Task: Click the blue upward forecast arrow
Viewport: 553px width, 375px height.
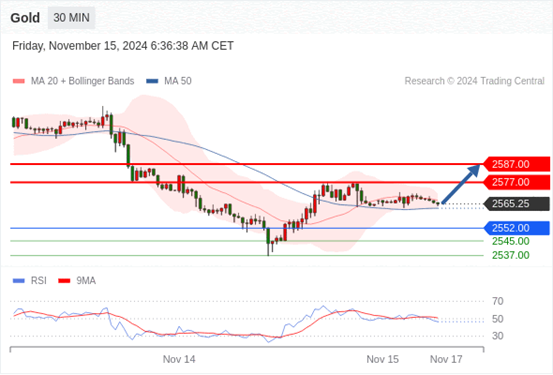Action: (x=461, y=184)
